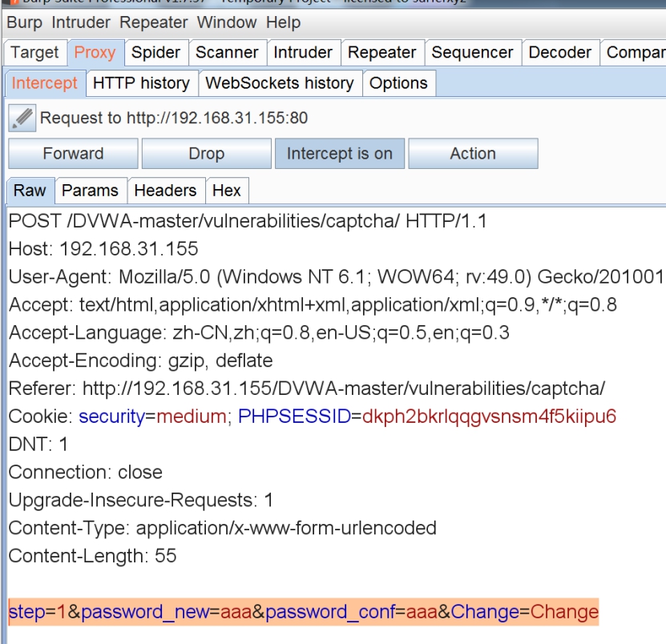Open the Comparer tab

coord(635,53)
